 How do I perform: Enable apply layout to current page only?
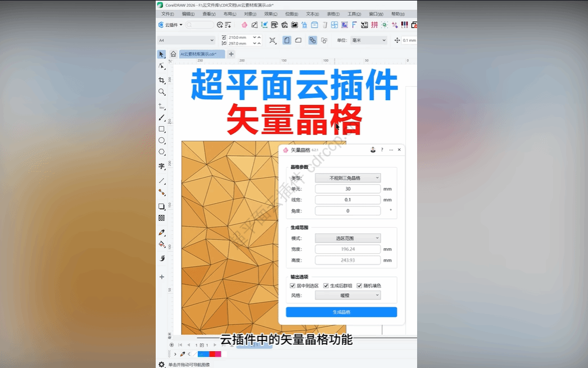tap(324, 40)
